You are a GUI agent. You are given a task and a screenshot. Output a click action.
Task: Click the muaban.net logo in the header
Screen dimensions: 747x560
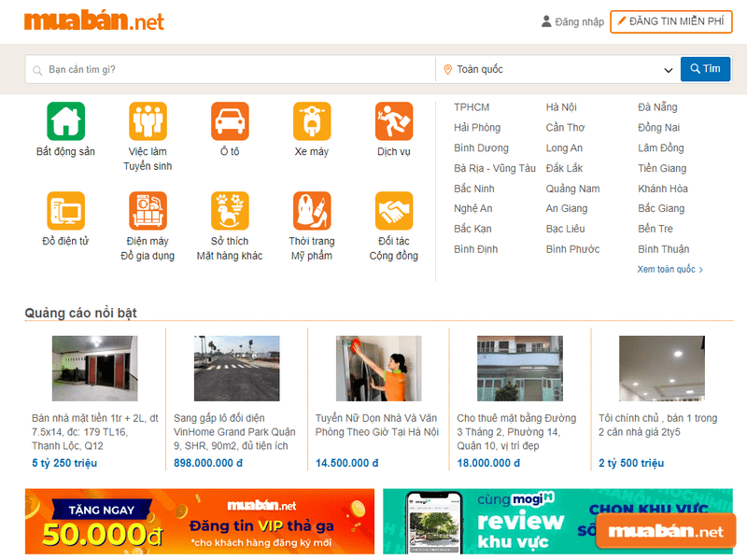coord(94,21)
